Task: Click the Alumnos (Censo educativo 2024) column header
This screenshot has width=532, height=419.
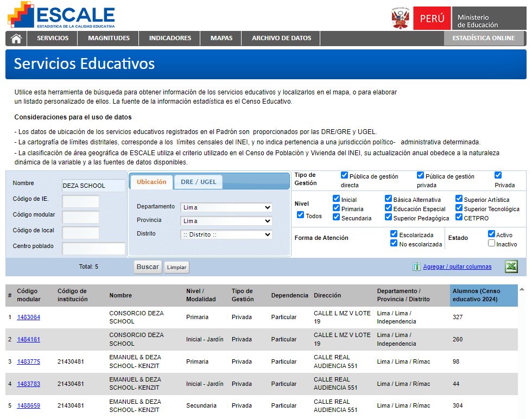Action: (484, 295)
